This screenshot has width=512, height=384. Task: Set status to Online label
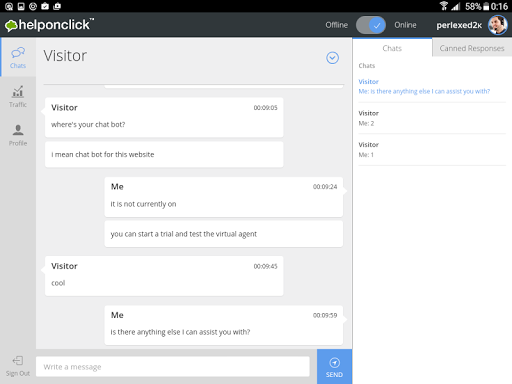click(x=405, y=25)
